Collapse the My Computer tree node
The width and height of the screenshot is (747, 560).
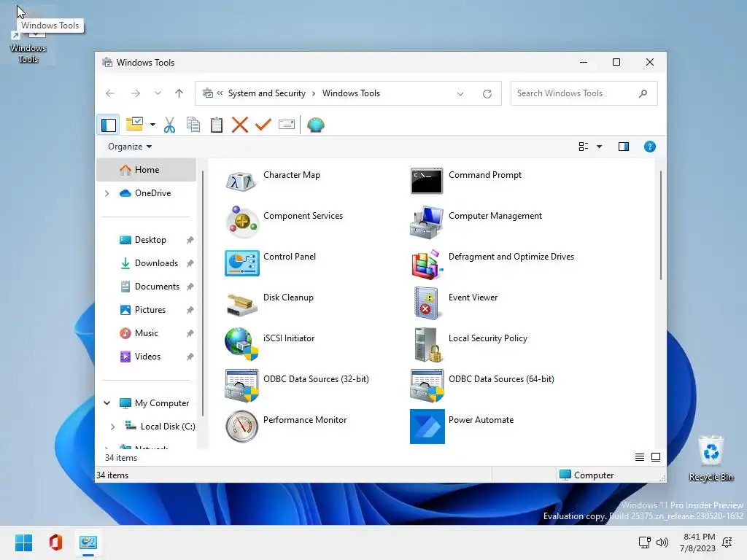pyautogui.click(x=107, y=402)
